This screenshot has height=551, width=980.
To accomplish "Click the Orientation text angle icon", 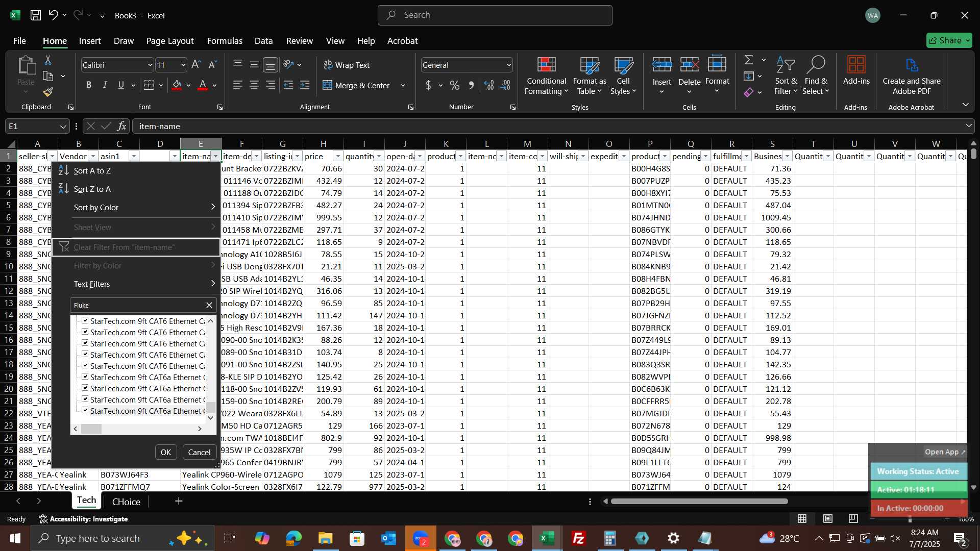I will pyautogui.click(x=288, y=65).
